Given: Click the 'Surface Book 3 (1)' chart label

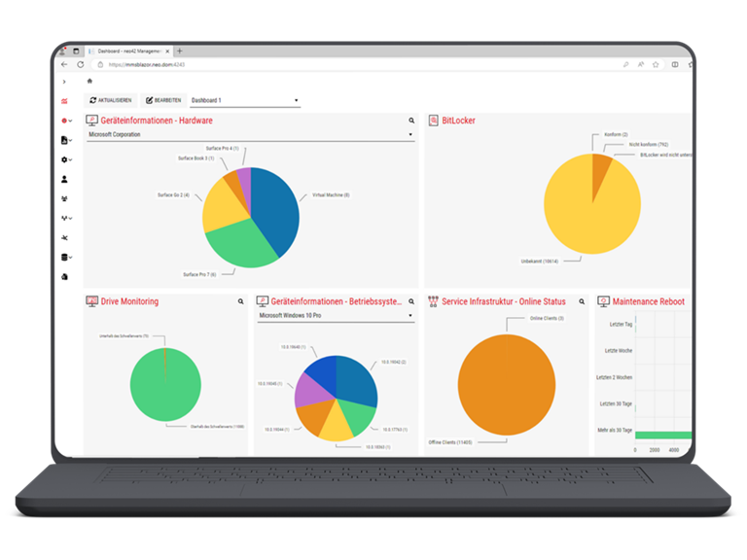Looking at the screenshot, I should click(196, 158).
